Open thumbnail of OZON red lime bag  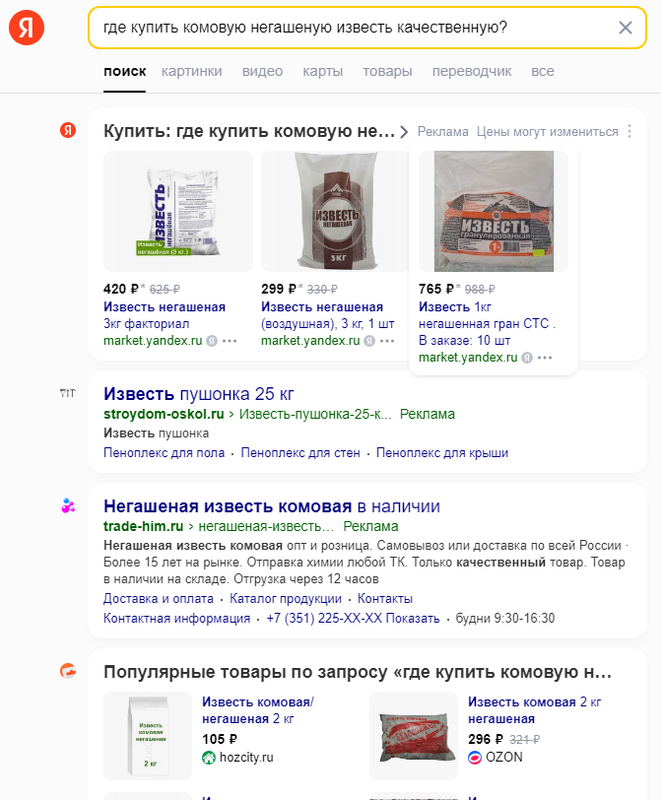pyautogui.click(x=414, y=736)
